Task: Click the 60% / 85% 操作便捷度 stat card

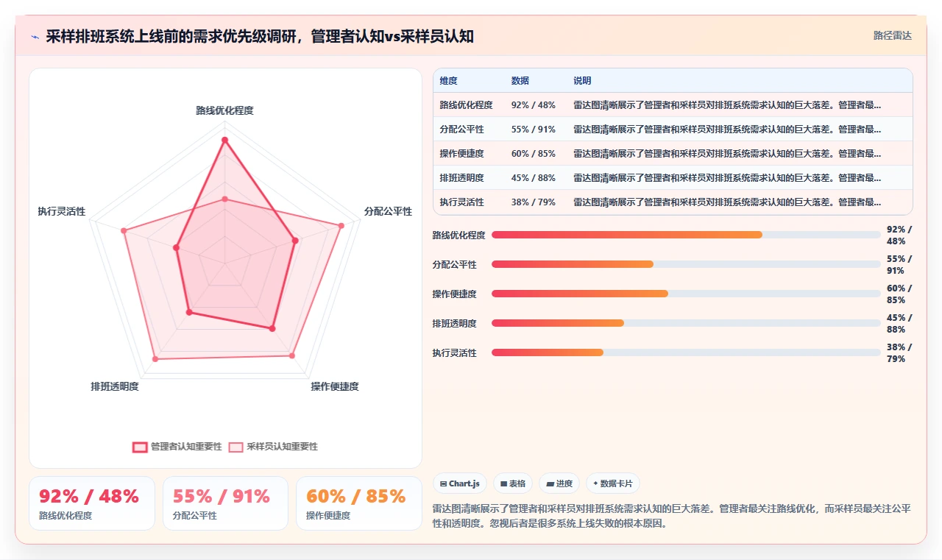Action: click(x=358, y=503)
